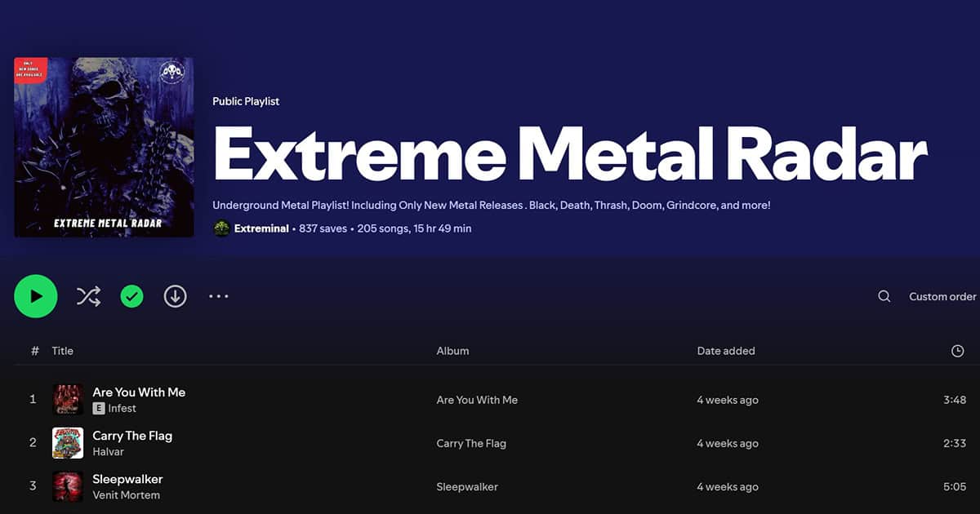Click the Extreminal avatar icon
Screen dimensions: 980x514
pos(221,228)
